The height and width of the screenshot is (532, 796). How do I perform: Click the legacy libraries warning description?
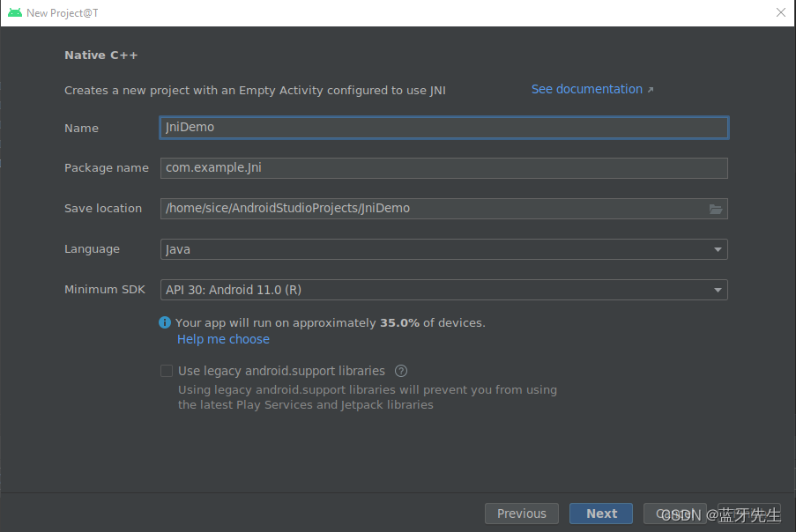click(368, 397)
